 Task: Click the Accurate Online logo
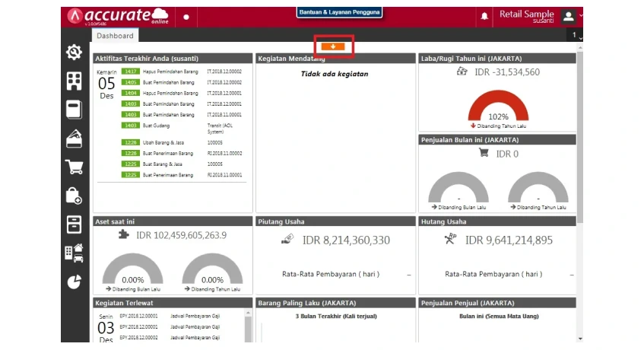point(119,17)
